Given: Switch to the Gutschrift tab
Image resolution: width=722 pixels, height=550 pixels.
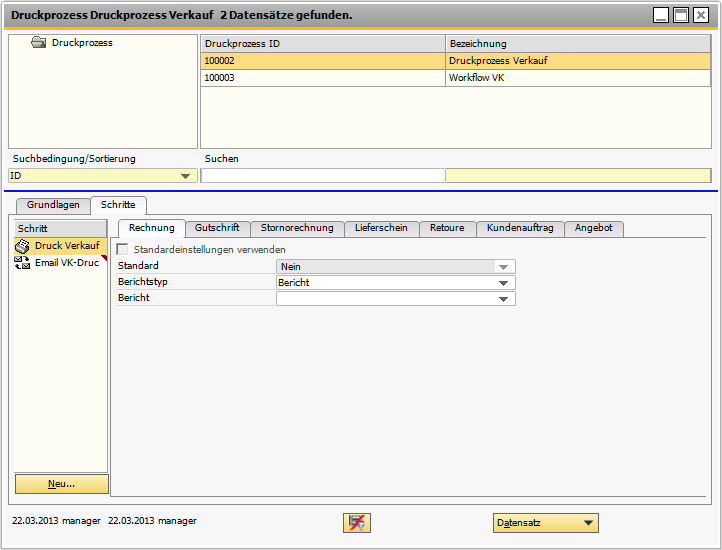Looking at the screenshot, I should click(x=217, y=228).
